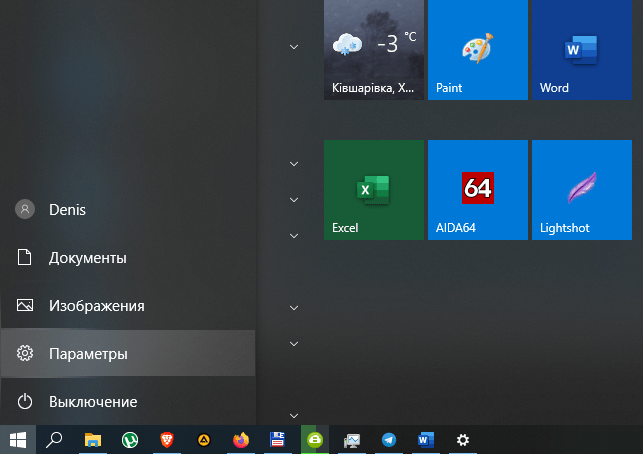Switch to Firefox in the taskbar

click(241, 440)
